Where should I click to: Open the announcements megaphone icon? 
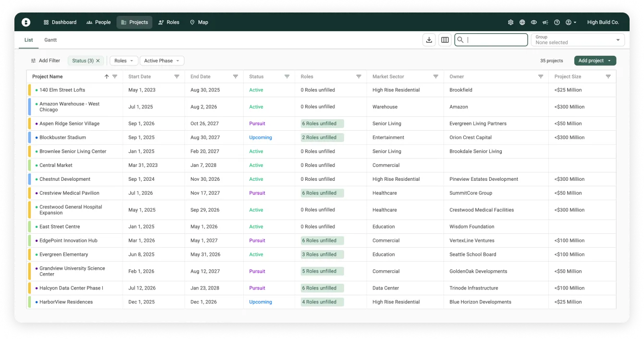545,23
